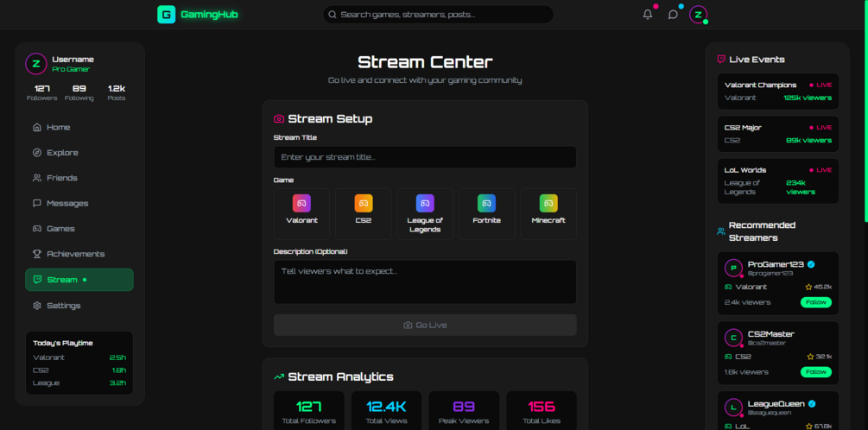The height and width of the screenshot is (430, 868).
Task: Click the Pro Gamer label under Username
Action: pyautogui.click(x=71, y=69)
